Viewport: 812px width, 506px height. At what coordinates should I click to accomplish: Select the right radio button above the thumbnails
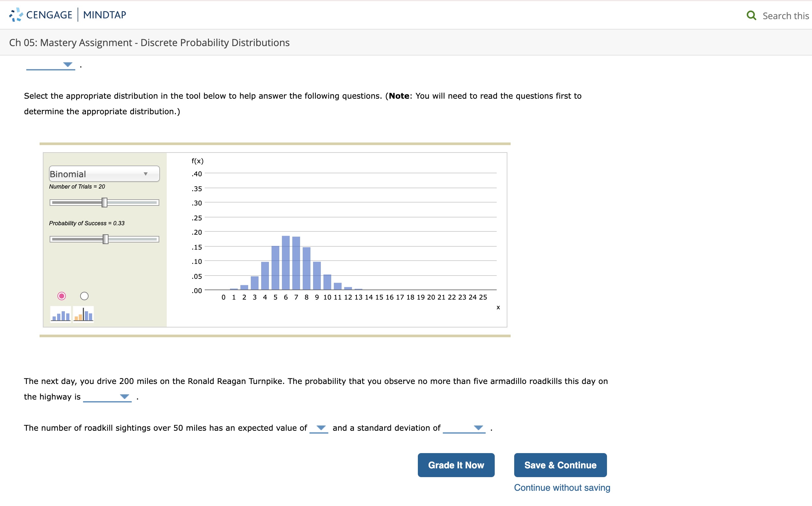85,296
